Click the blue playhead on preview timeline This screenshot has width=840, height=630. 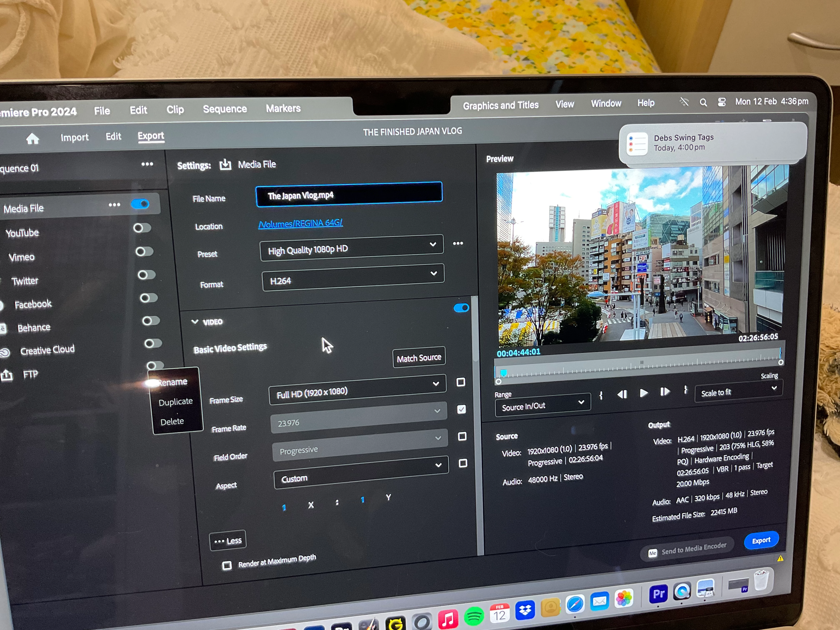504,372
